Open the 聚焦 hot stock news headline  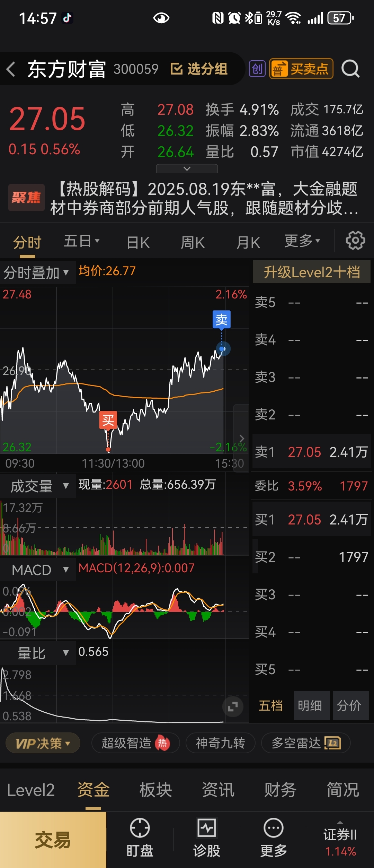(x=204, y=198)
